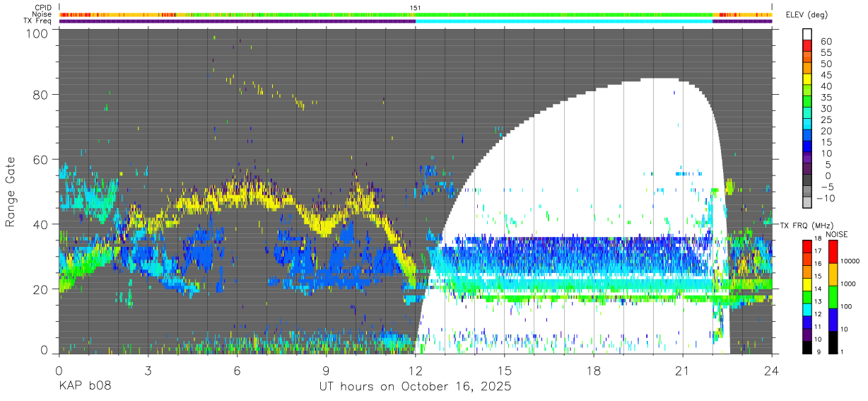
Task: Click the 18 hour tick label on x-axis
Action: [594, 371]
